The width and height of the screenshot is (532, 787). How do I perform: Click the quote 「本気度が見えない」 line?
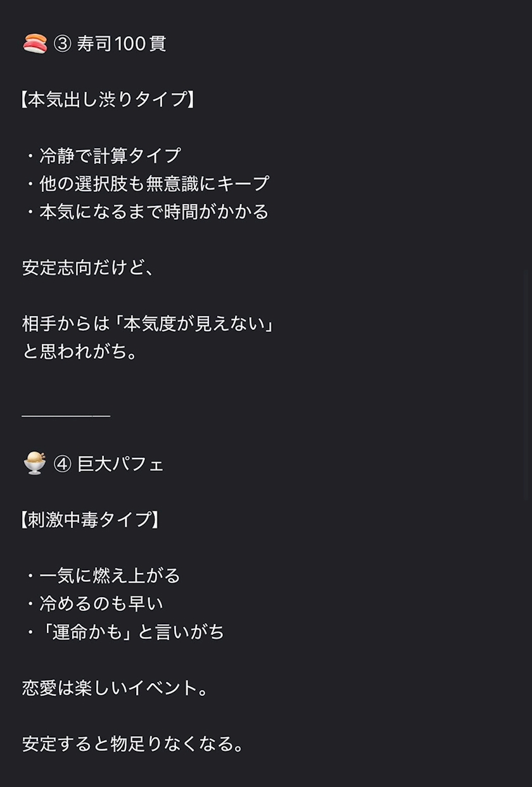[x=198, y=324]
